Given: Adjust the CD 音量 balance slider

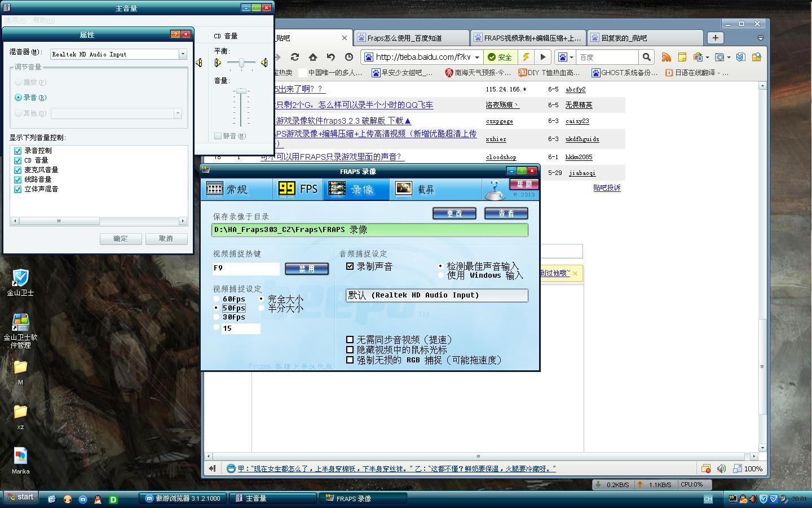Looking at the screenshot, I should pos(242,63).
